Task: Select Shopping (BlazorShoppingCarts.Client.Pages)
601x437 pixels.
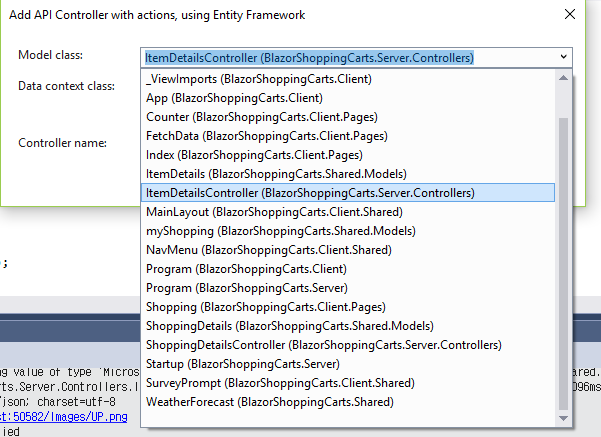Action: tap(348, 307)
